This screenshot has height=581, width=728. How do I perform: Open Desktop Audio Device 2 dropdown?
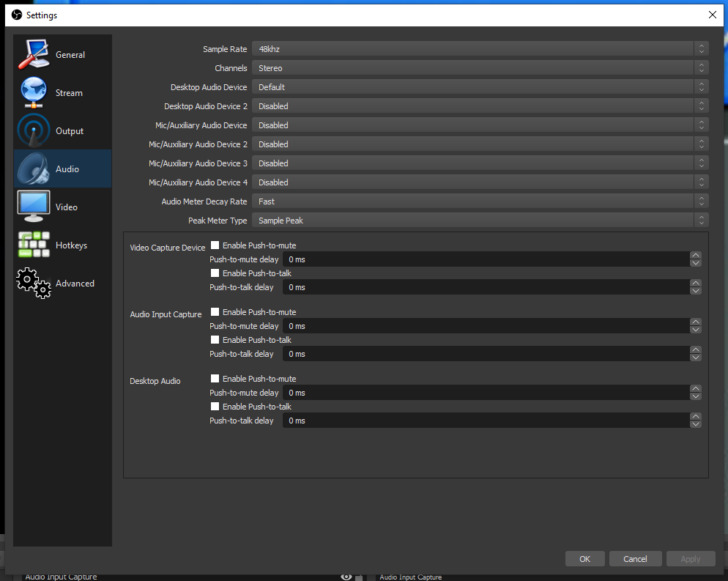[x=480, y=106]
